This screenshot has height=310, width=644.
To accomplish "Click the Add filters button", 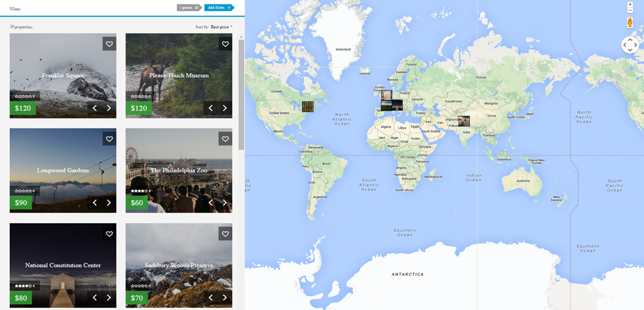I will [x=219, y=7].
